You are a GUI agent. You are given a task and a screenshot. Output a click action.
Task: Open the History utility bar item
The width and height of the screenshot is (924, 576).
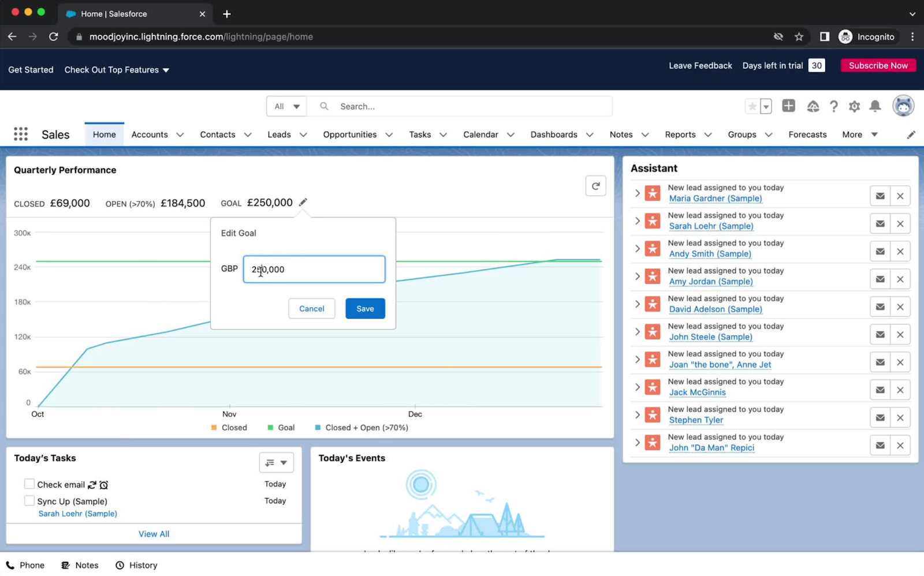tap(136, 565)
